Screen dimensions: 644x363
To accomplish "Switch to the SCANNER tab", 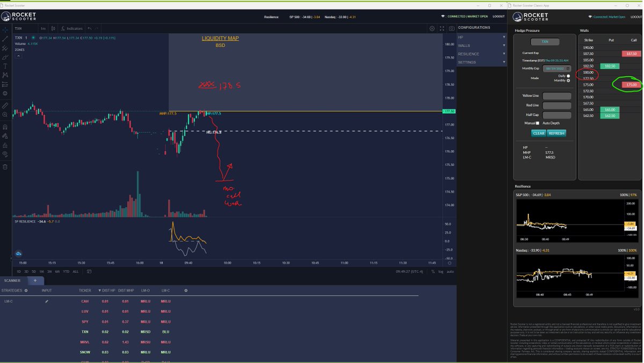I will point(13,280).
